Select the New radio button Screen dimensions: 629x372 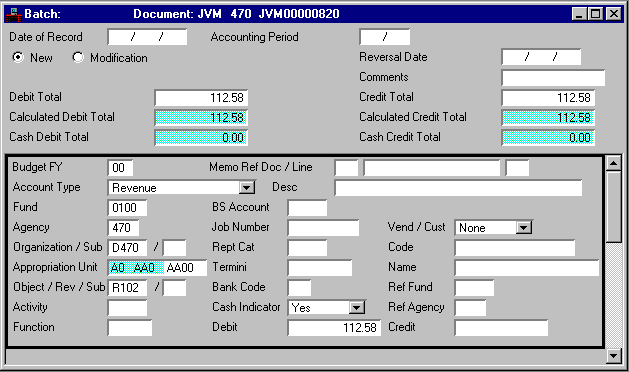(18, 57)
